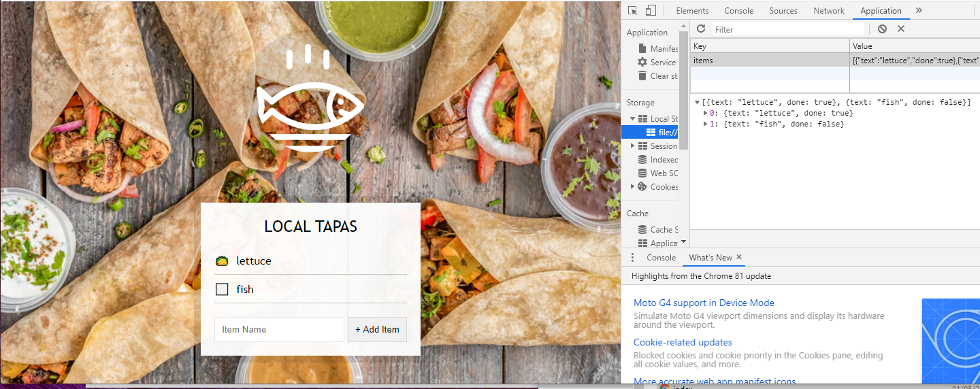The height and width of the screenshot is (389, 980).
Task: Delete selected entry with the X icon
Action: pyautogui.click(x=901, y=29)
